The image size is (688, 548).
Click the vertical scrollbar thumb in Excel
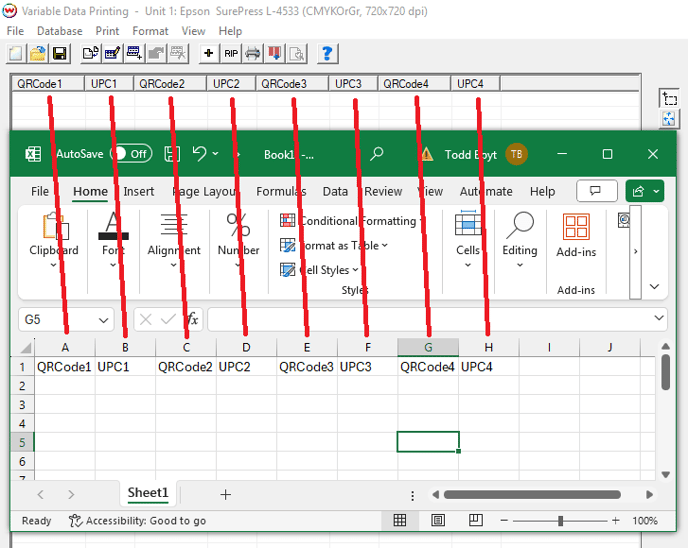click(666, 372)
